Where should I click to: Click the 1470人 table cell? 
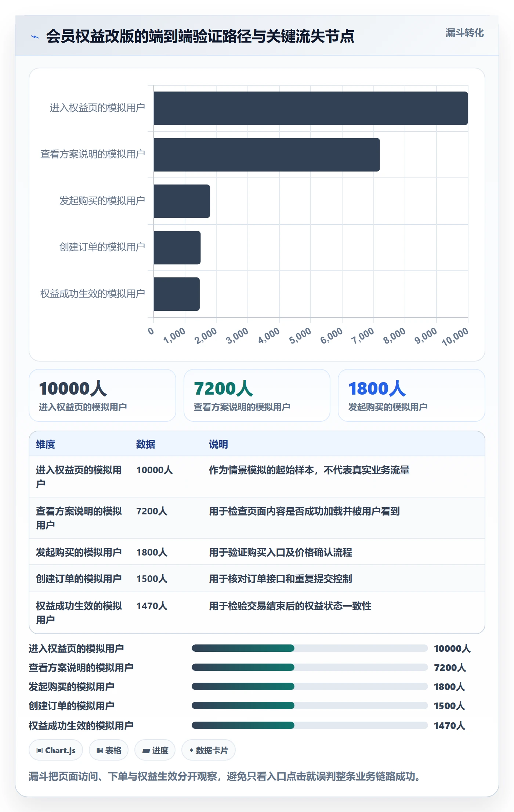152,606
